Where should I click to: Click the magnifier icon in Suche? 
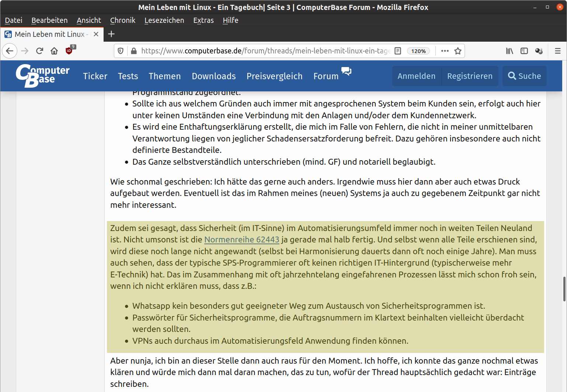(512, 76)
